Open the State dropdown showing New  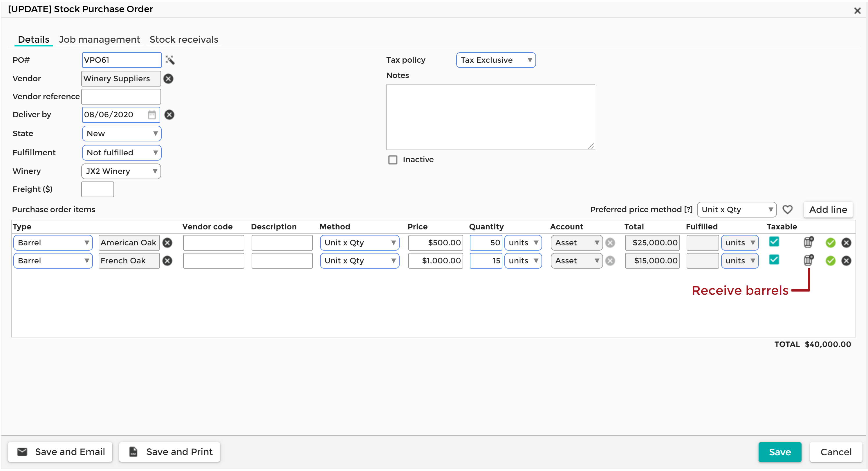[122, 134]
